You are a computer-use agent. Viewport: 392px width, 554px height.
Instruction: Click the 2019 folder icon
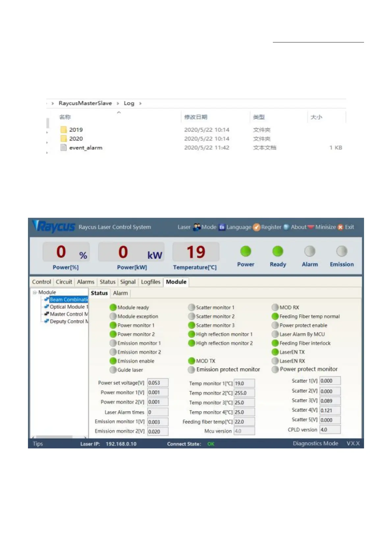tap(64, 130)
